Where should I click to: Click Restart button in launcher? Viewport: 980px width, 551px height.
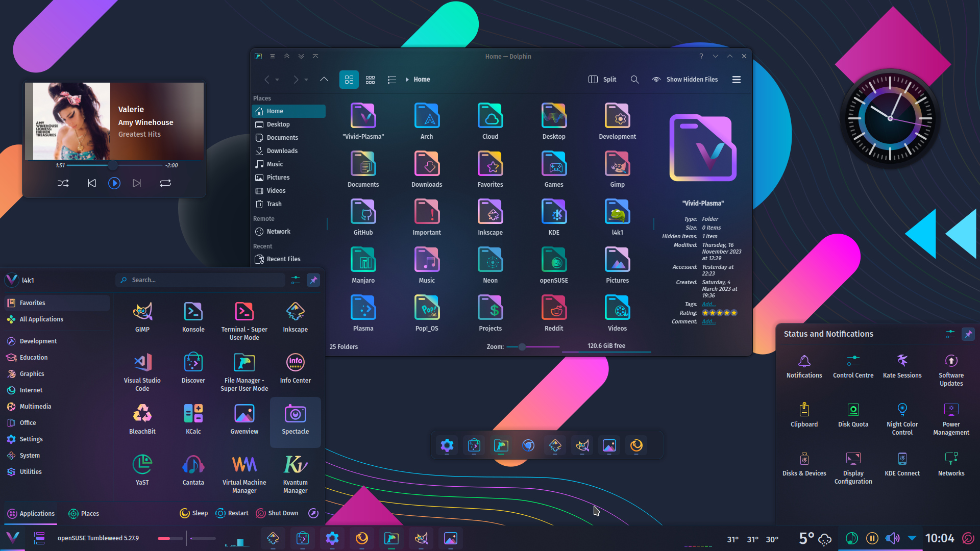[232, 513]
